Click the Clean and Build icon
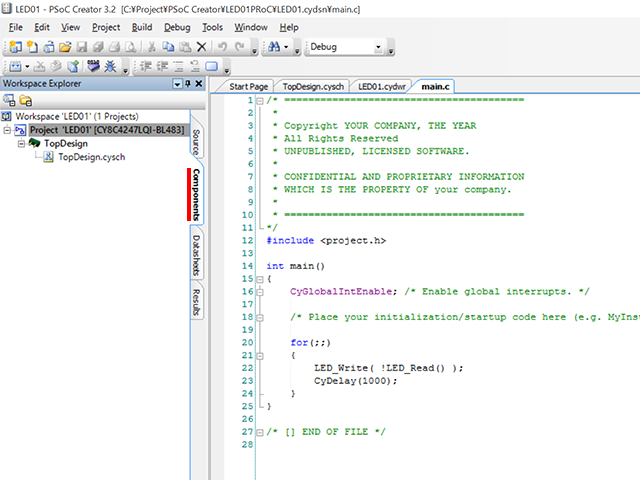The image size is (640, 480). tap(56, 66)
